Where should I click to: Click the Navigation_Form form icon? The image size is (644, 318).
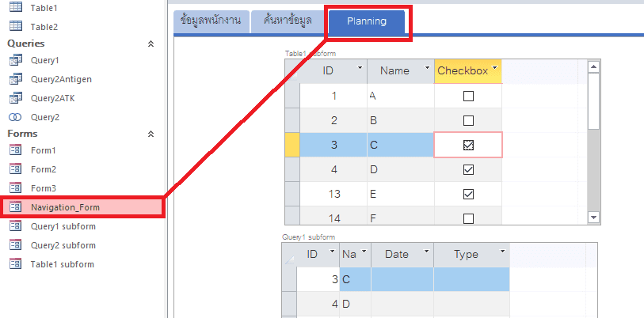pyautogui.click(x=16, y=207)
